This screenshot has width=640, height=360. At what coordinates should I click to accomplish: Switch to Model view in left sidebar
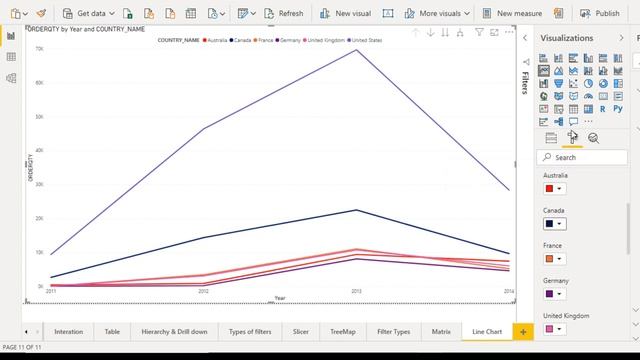[x=11, y=78]
